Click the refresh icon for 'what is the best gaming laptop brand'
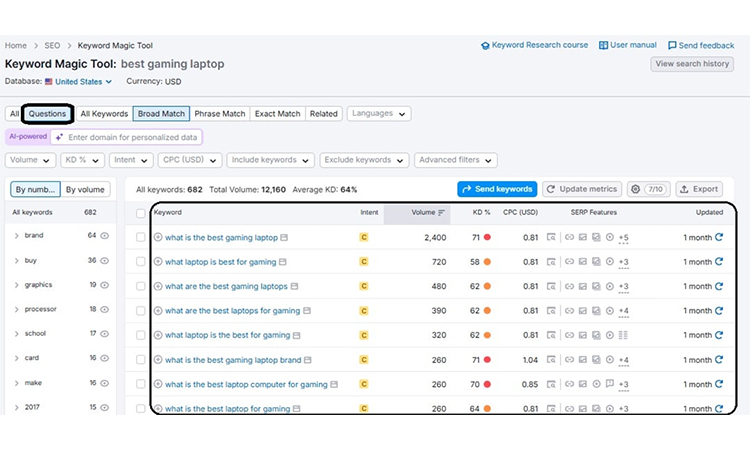 719,360
